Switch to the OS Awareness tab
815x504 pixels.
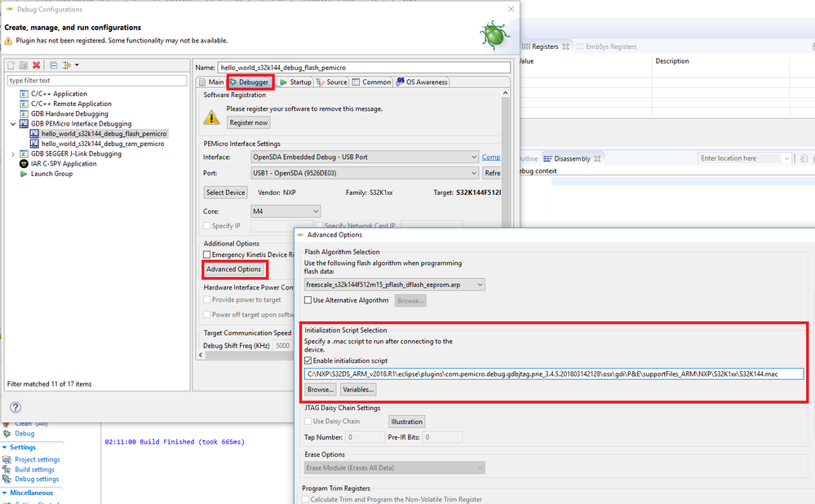[x=422, y=82]
